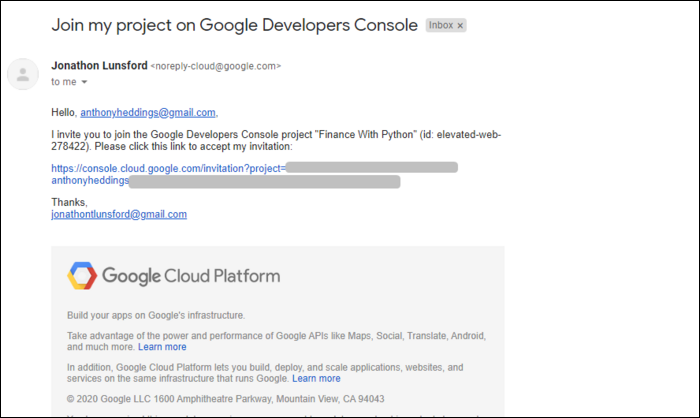
Task: Click the '© 2020 Google LLC' address line
Action: pyautogui.click(x=225, y=399)
